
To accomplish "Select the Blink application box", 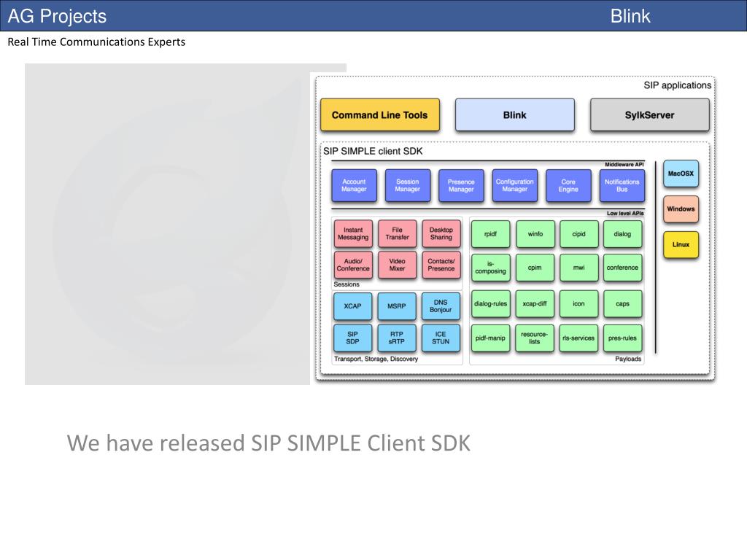I will tap(514, 114).
